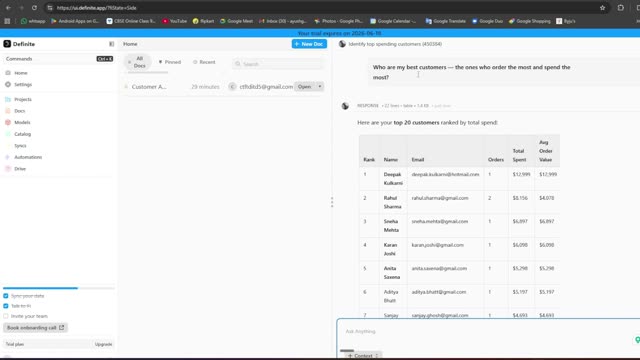640x360 pixels.
Task: Toggle the Talk to Fi checkbox
Action: [6, 306]
